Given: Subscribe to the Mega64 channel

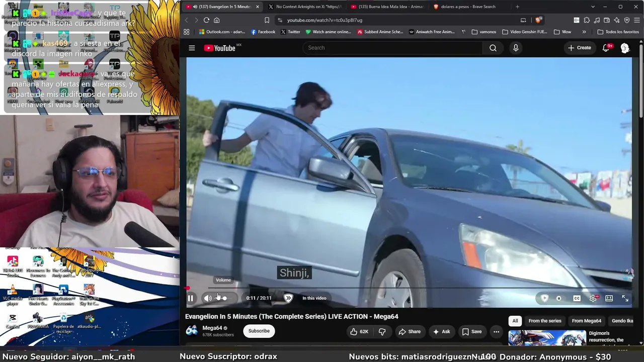Looking at the screenshot, I should (x=259, y=331).
